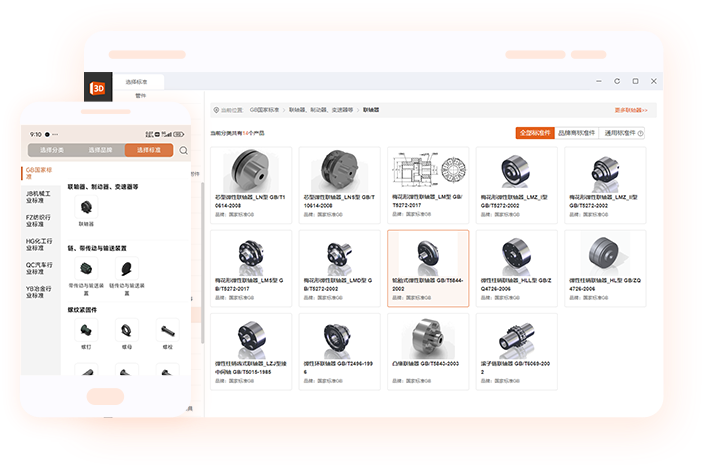
Task: Tap the 螺钉 fastener icon
Action: [x=86, y=330]
